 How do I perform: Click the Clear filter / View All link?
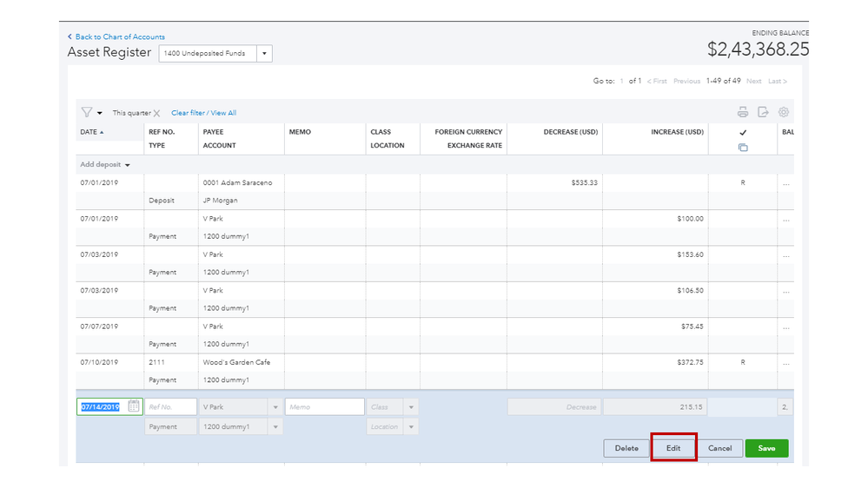pos(203,113)
